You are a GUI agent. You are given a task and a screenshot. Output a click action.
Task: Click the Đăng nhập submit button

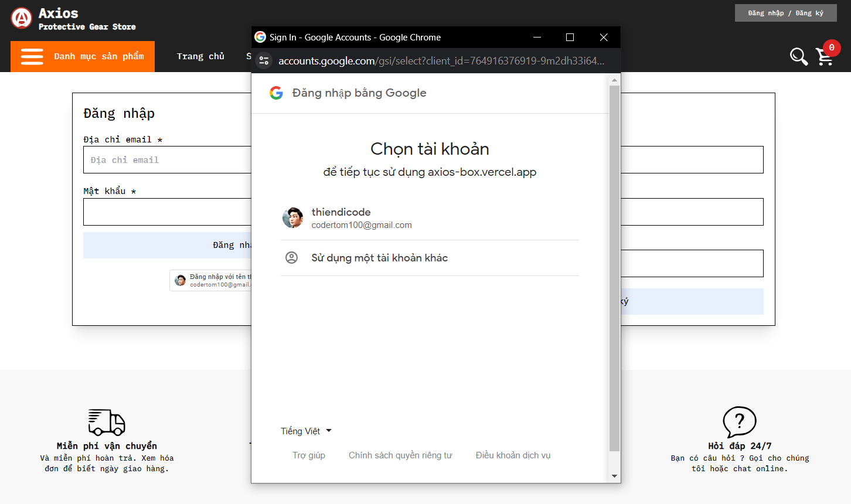click(167, 245)
